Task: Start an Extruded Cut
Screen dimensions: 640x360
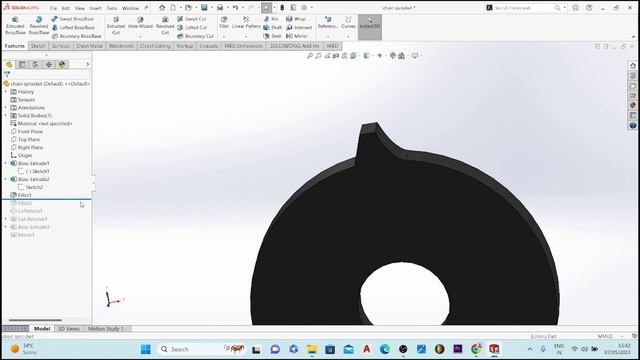Action: pyautogui.click(x=116, y=26)
